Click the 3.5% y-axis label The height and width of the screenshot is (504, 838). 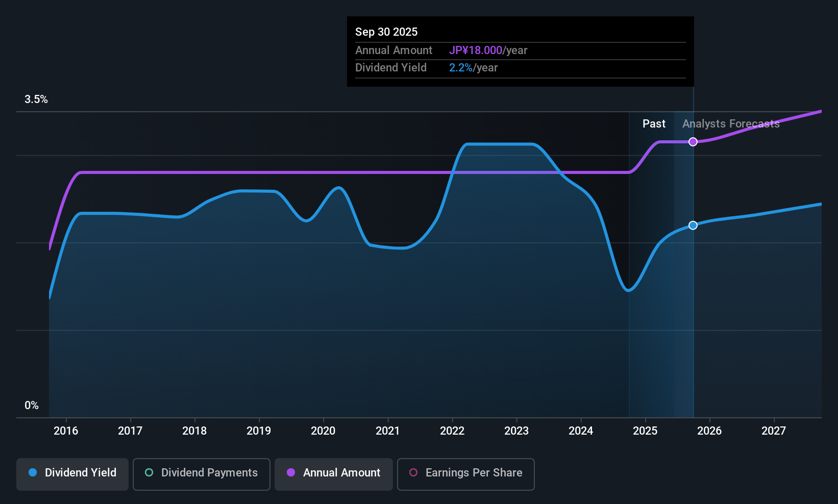point(36,99)
